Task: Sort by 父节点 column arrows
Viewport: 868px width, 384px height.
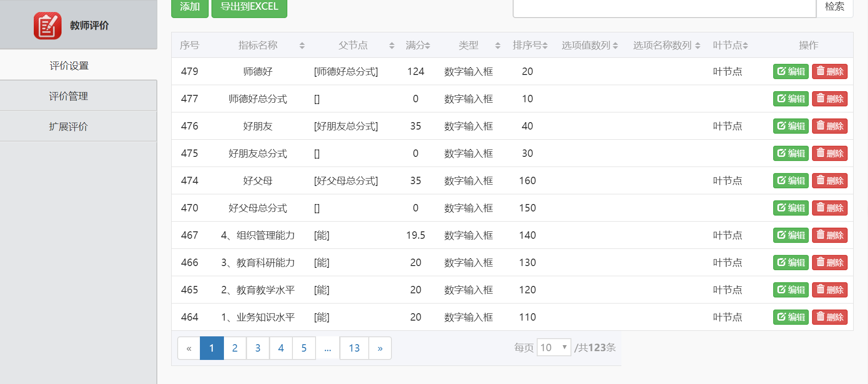Action: tap(391, 45)
